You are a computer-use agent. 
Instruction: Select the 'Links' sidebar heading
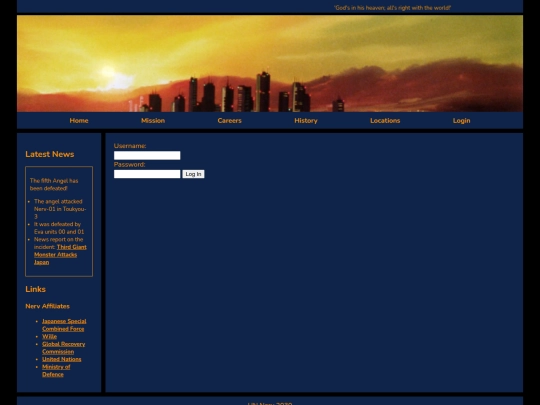click(x=35, y=289)
